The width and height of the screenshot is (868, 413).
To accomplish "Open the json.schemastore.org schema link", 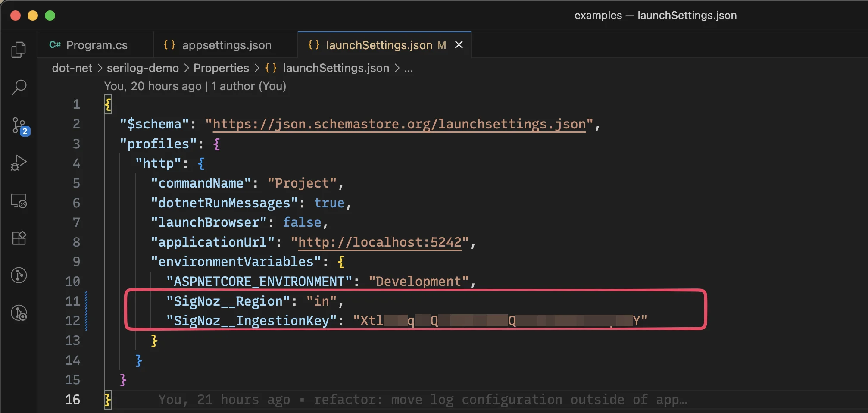I will 399,124.
